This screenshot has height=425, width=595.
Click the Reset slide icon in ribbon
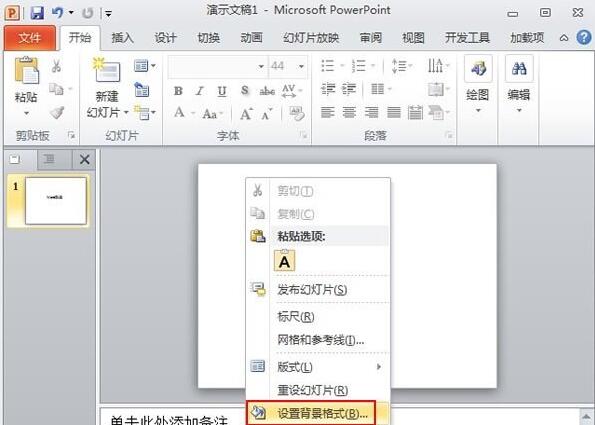pyautogui.click(x=142, y=90)
